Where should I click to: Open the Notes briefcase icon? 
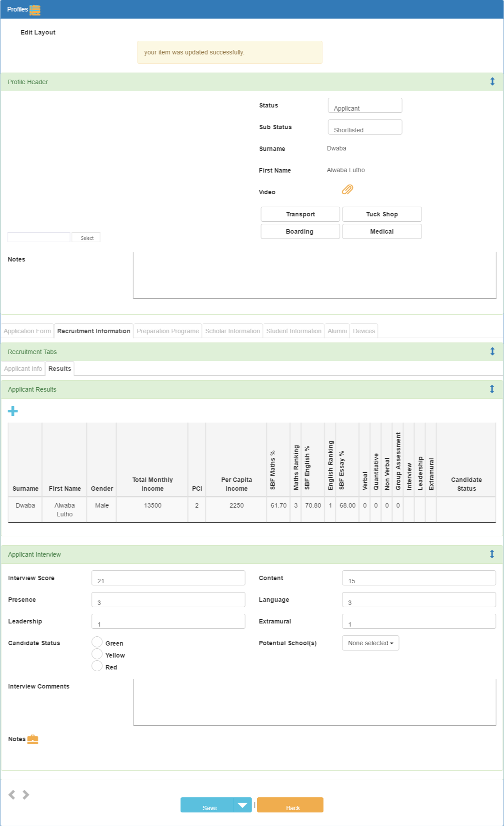pyautogui.click(x=33, y=739)
